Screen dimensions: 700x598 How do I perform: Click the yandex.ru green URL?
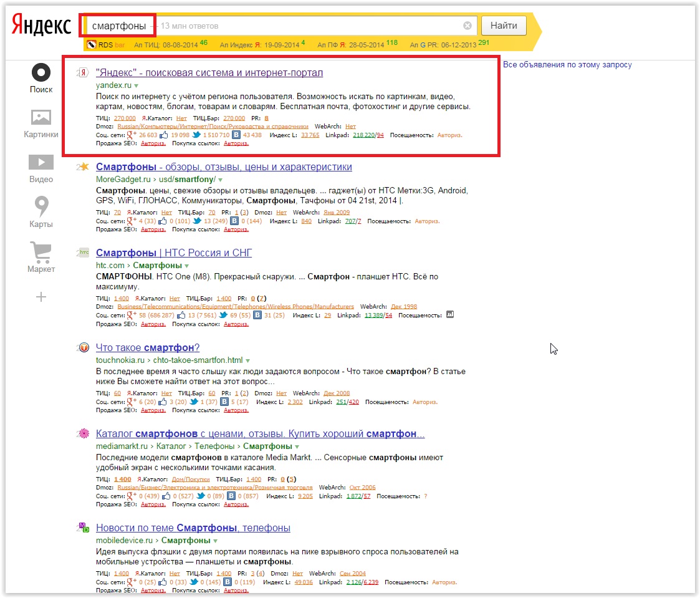113,85
